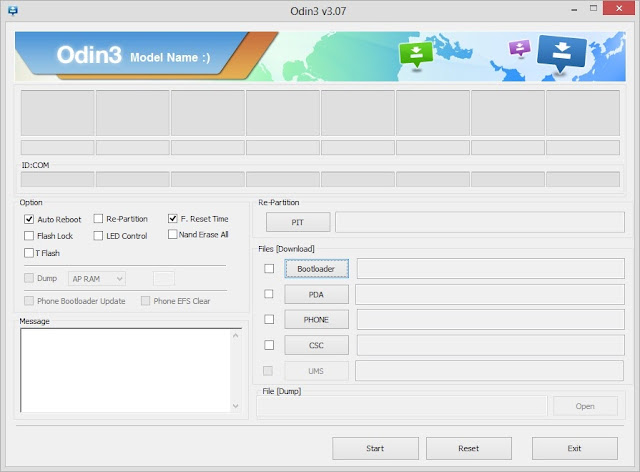The width and height of the screenshot is (640, 472).
Task: Click the PDA file path field
Action: (x=490, y=294)
